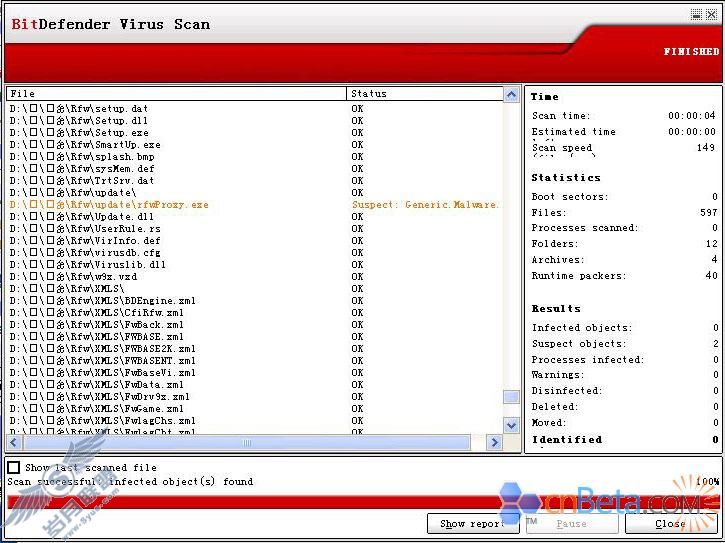Click the vertical scrollbar thumb
Screen dimensions: 725x543
[x=511, y=397]
